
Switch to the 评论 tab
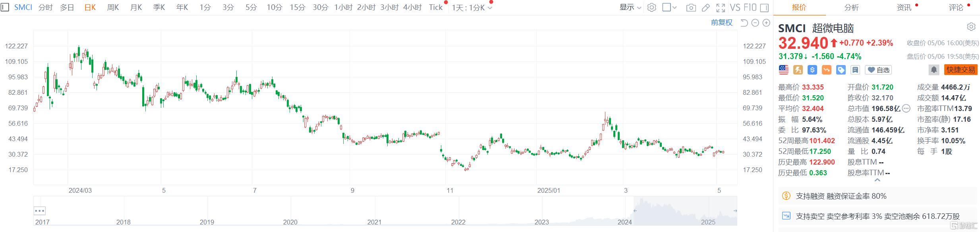click(956, 7)
